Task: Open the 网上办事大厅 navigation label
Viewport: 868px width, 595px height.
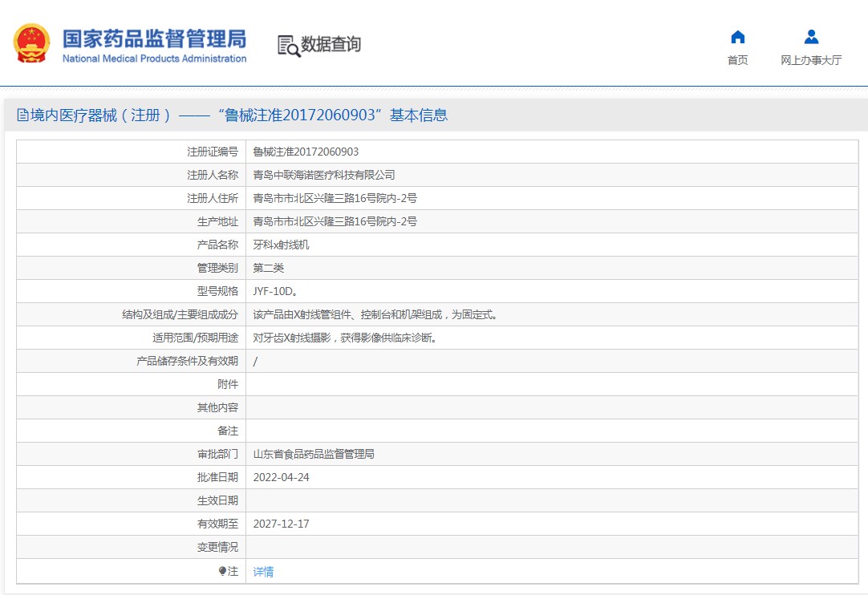Action: 811,60
